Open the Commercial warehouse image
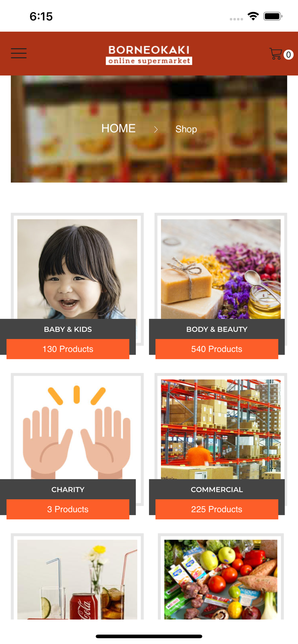 click(x=221, y=429)
